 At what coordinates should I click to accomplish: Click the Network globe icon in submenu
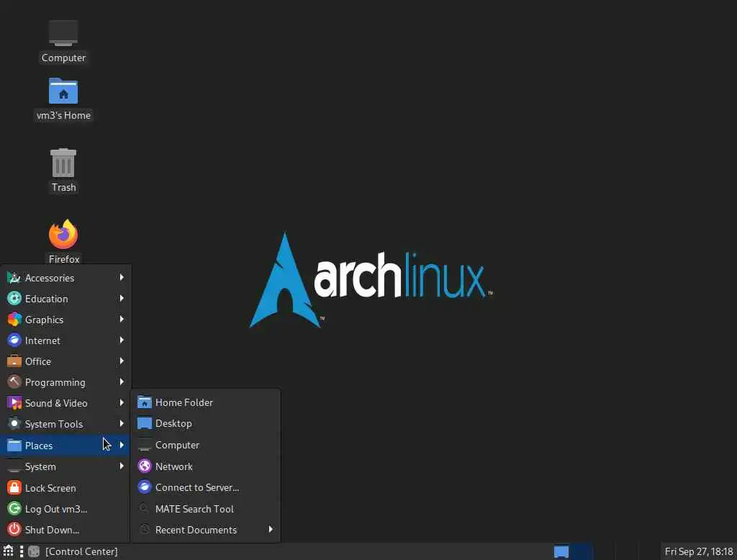(x=144, y=466)
